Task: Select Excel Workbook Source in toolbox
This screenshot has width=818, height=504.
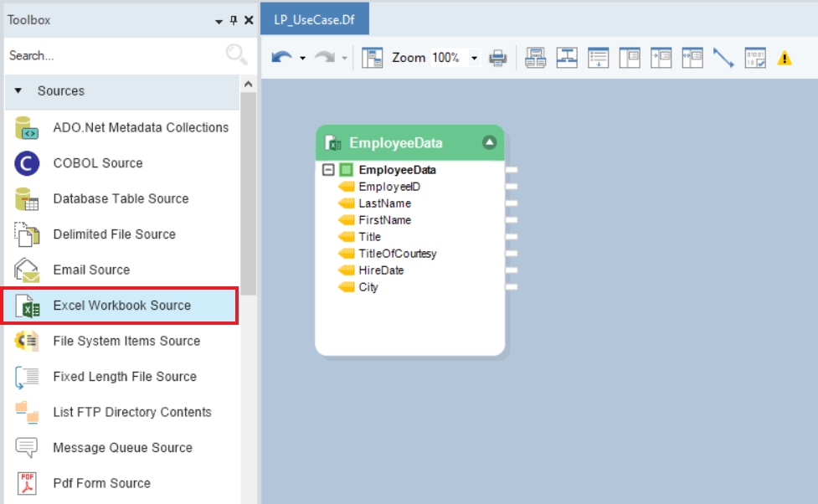Action: [x=121, y=306]
